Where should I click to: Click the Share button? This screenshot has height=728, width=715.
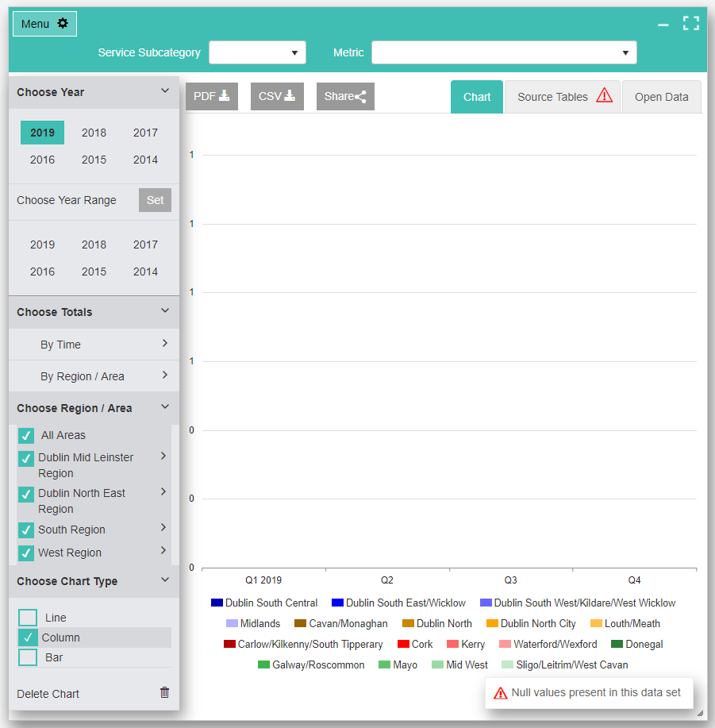click(x=345, y=96)
